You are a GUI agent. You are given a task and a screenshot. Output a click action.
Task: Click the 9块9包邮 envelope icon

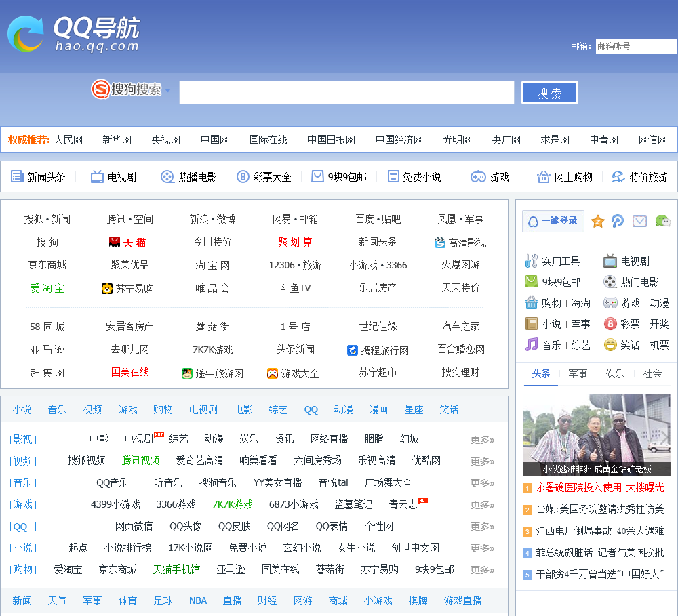tap(318, 176)
